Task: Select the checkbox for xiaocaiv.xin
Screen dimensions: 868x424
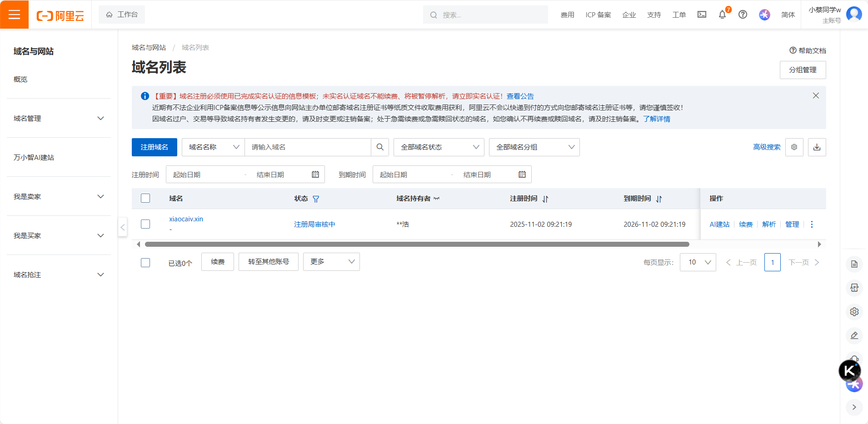Action: coord(145,224)
